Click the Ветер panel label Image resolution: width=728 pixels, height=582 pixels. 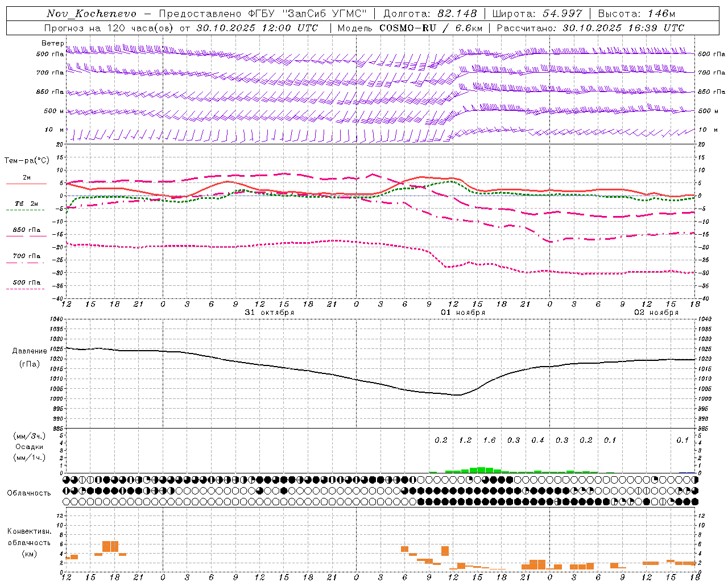(x=53, y=43)
